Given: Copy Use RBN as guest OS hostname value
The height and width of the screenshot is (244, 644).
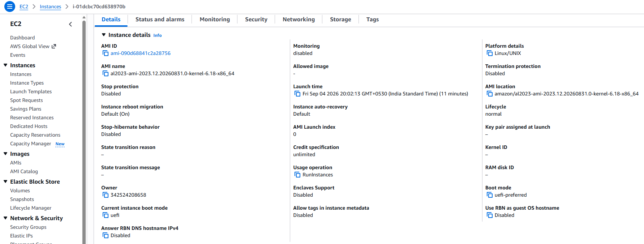Looking at the screenshot, I should tap(490, 215).
